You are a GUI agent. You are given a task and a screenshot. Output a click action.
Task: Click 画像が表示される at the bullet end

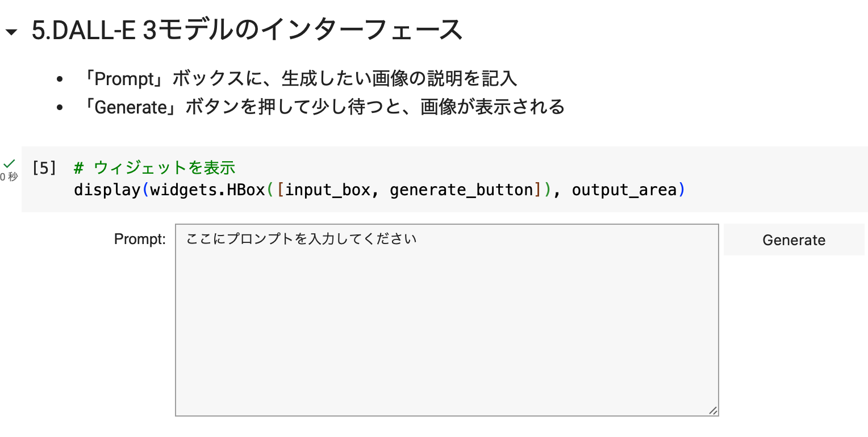click(492, 107)
